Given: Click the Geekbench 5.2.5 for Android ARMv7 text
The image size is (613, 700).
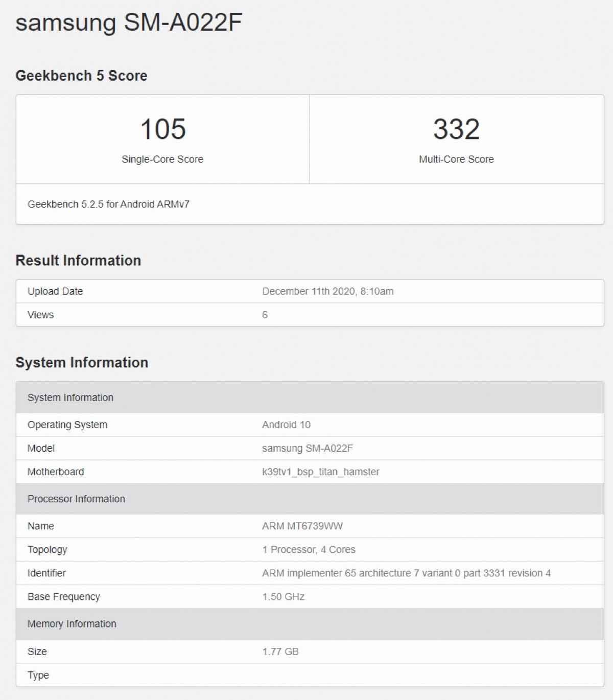Looking at the screenshot, I should tap(108, 204).
